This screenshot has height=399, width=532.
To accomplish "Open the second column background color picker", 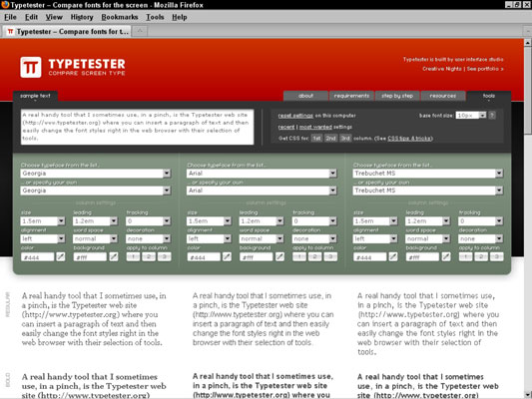I will [x=279, y=257].
